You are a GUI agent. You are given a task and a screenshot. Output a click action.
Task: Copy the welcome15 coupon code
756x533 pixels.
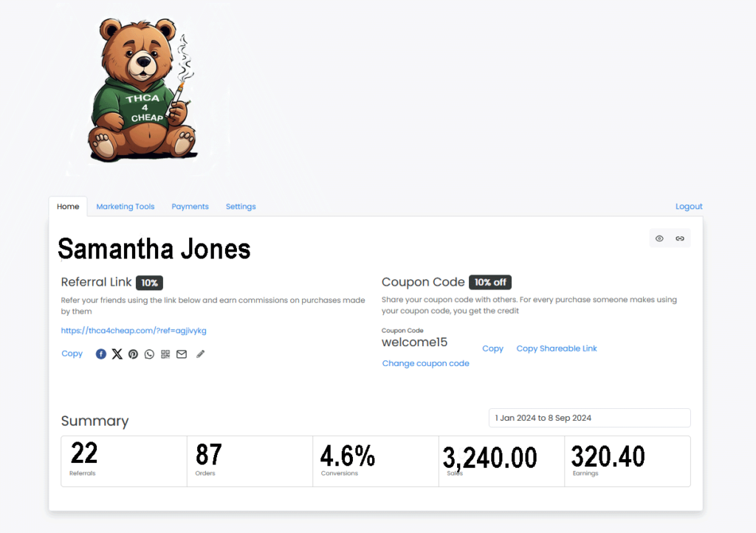(492, 348)
